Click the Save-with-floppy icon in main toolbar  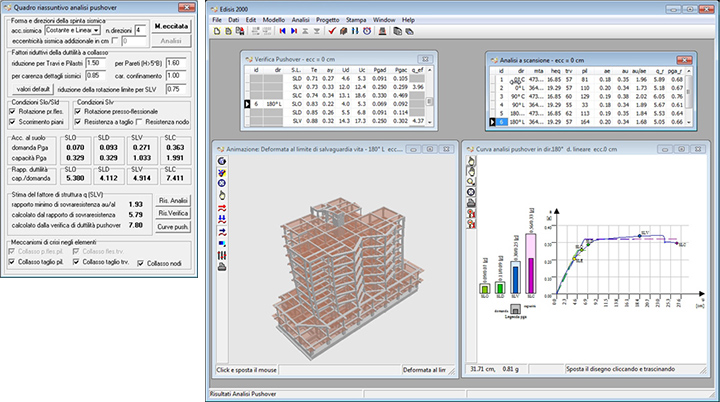click(240, 31)
